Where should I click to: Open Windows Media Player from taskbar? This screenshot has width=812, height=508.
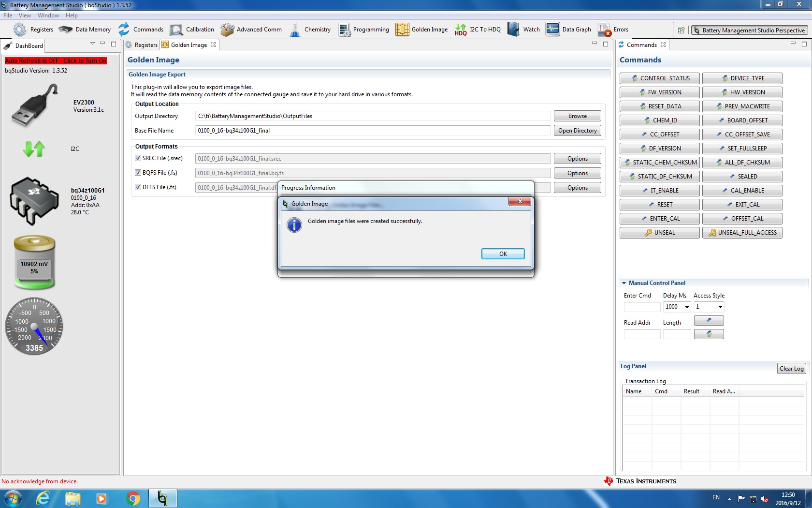click(102, 498)
